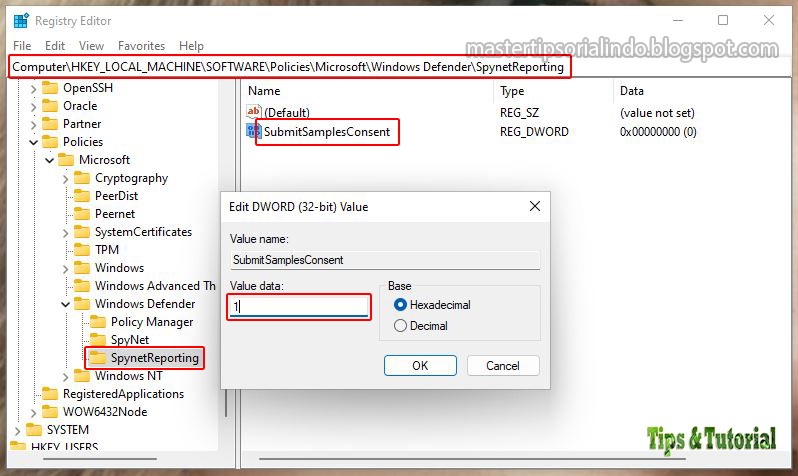The width and height of the screenshot is (798, 476).
Task: Click the REG_SZ type cell
Action: [519, 113]
